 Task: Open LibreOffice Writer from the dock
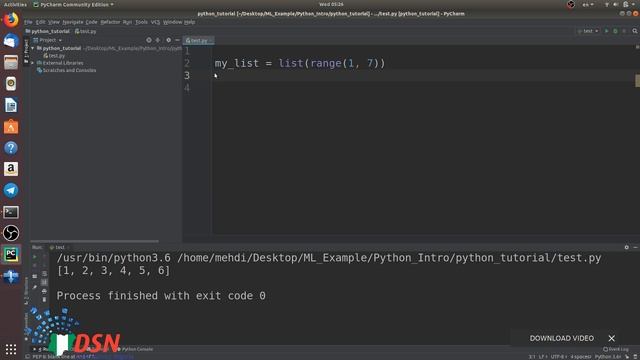click(11, 105)
